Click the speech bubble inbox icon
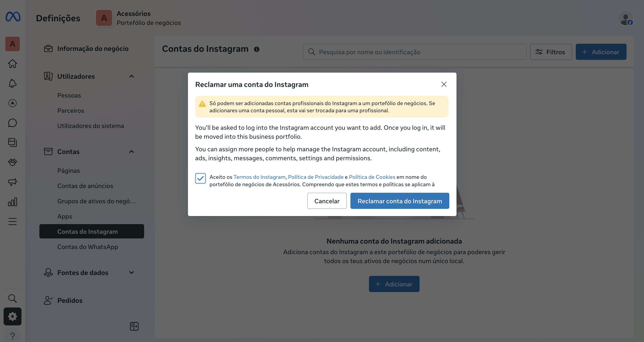The height and width of the screenshot is (342, 644). [13, 123]
